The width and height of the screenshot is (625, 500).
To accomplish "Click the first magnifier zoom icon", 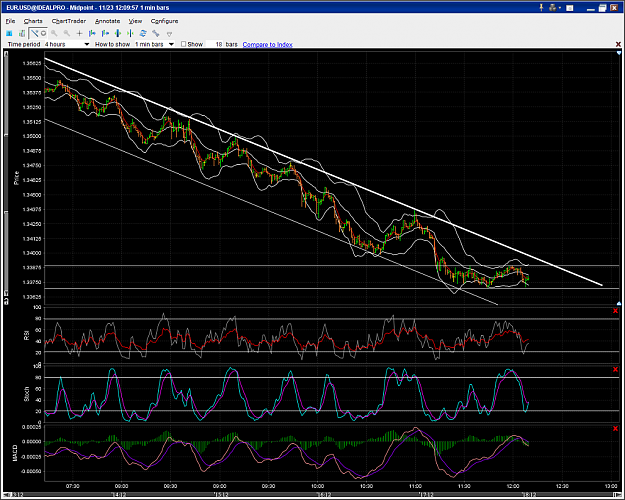I will pos(54,33).
